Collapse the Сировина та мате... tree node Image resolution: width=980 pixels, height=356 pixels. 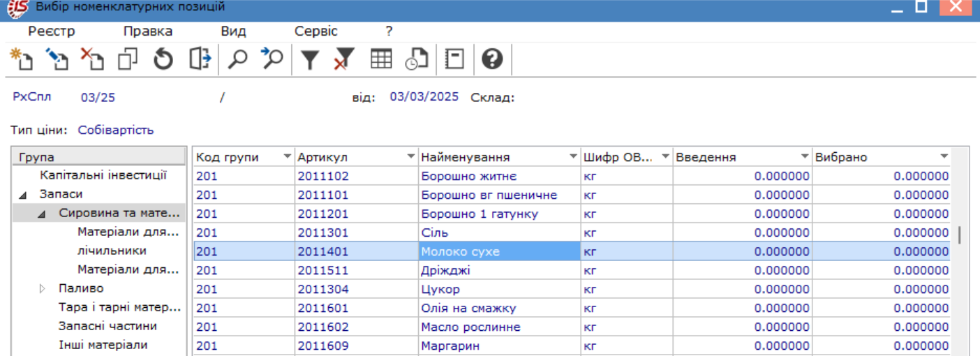(43, 214)
